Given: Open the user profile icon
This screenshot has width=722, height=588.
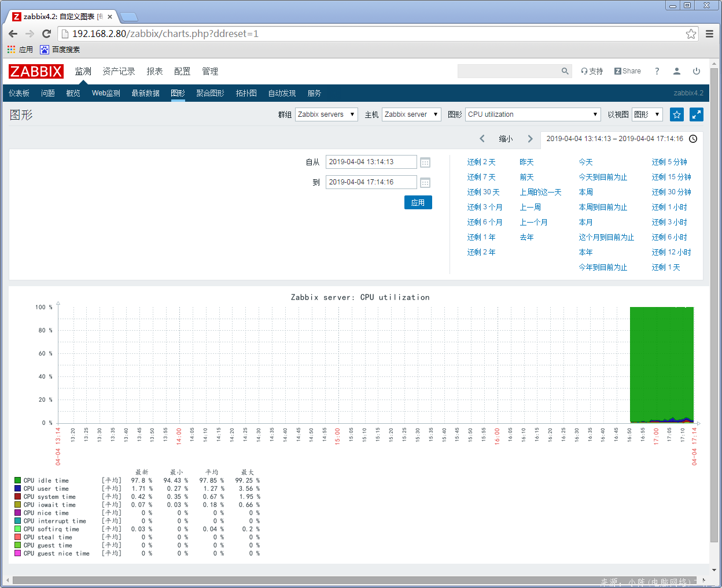Looking at the screenshot, I should (x=676, y=71).
